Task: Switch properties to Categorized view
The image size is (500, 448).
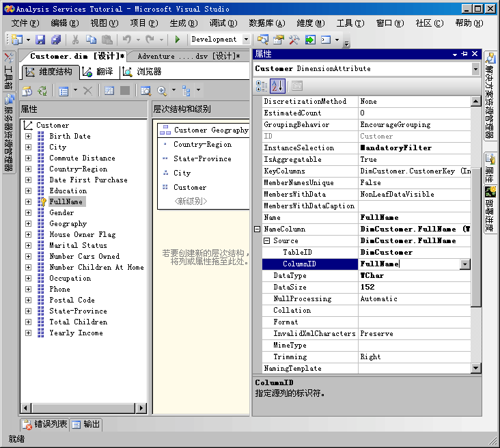Action: (x=262, y=85)
